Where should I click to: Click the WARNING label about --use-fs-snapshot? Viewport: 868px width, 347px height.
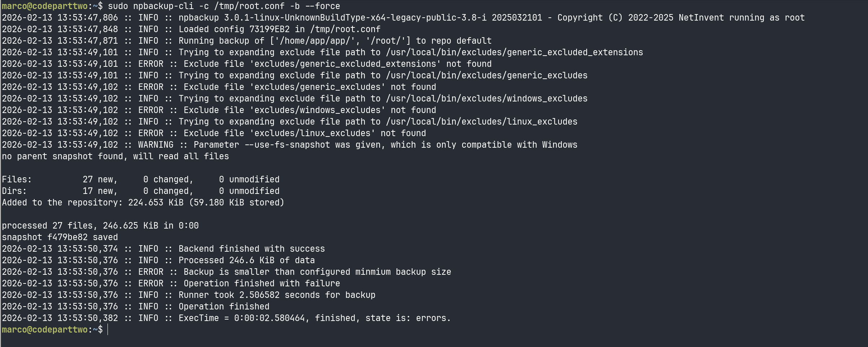[x=155, y=145]
